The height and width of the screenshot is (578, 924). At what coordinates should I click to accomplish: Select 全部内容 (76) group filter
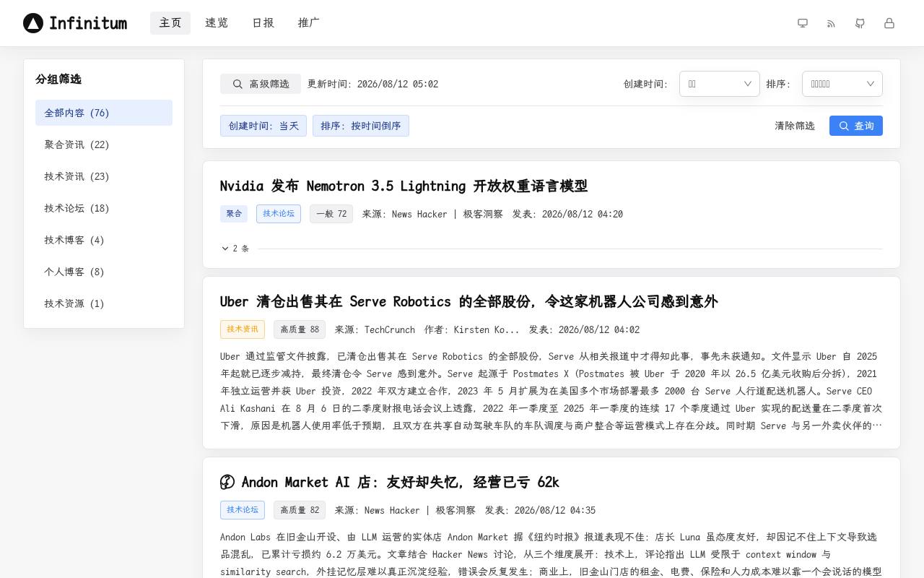pos(104,113)
